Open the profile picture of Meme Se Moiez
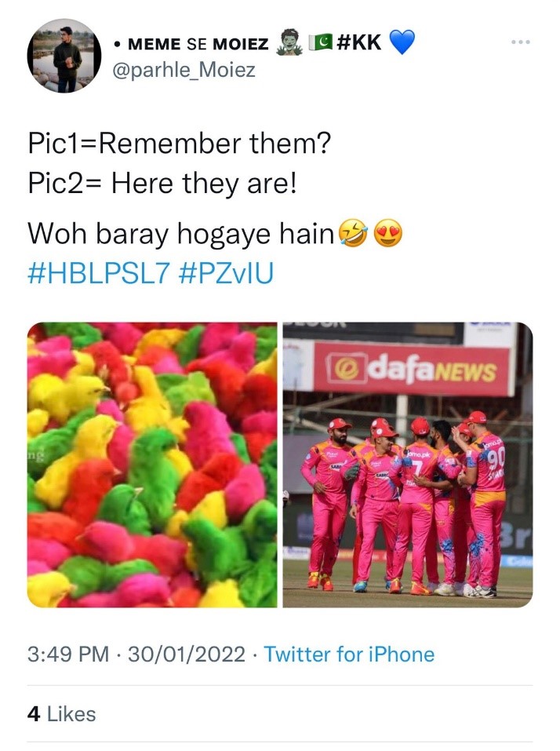 [64, 56]
